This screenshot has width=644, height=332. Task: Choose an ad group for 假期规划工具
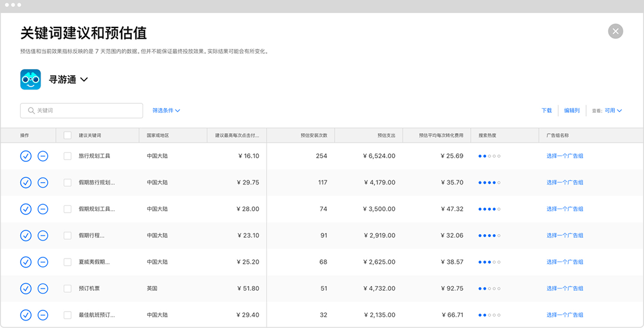coord(565,209)
